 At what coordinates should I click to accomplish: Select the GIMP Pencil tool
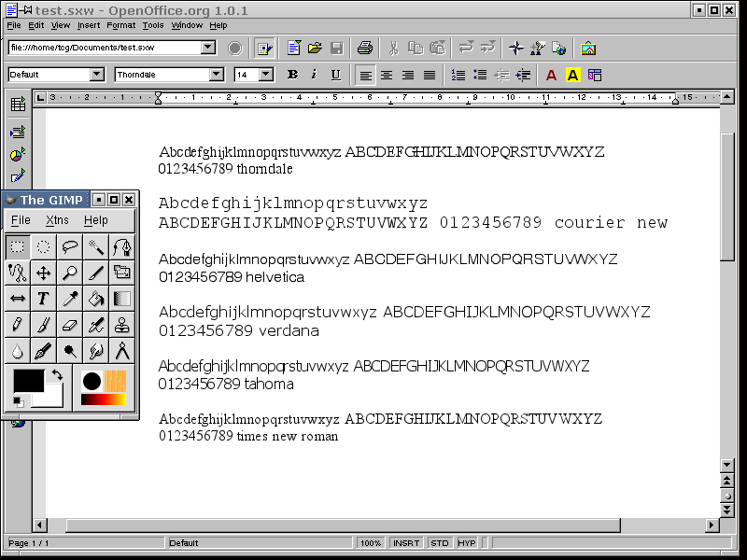[x=17, y=325]
